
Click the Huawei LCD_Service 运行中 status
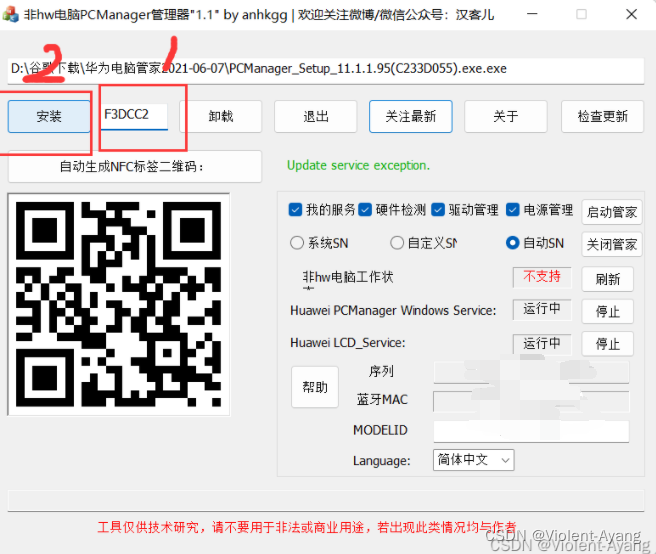click(x=542, y=344)
